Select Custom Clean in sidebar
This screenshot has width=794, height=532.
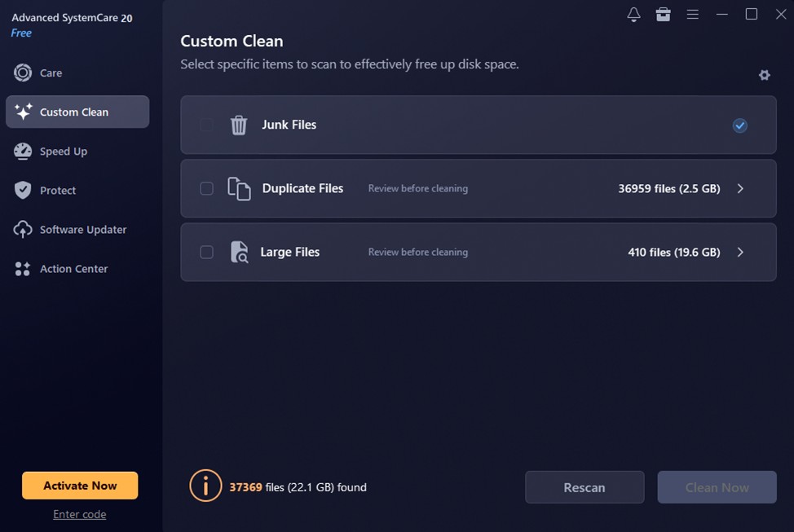click(x=77, y=112)
